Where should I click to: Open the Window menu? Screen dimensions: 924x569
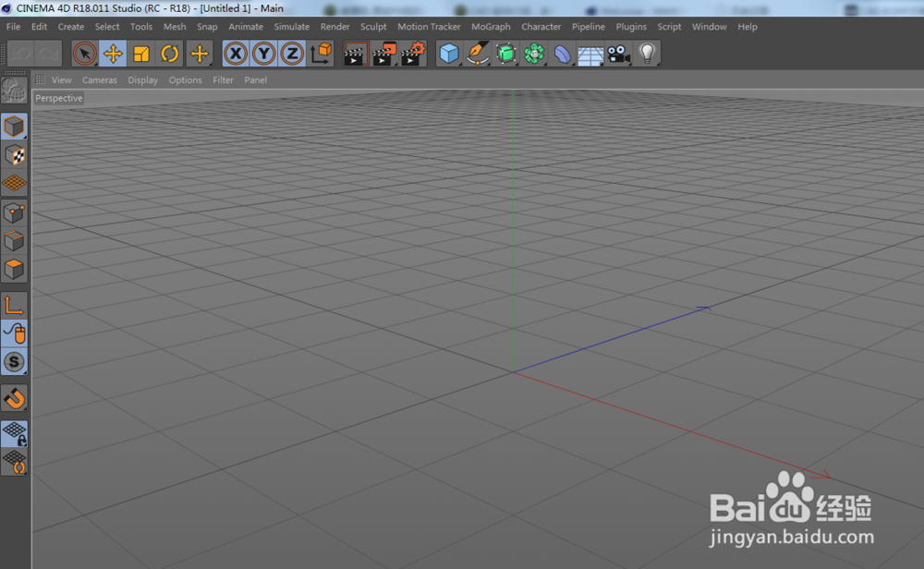[x=709, y=27]
